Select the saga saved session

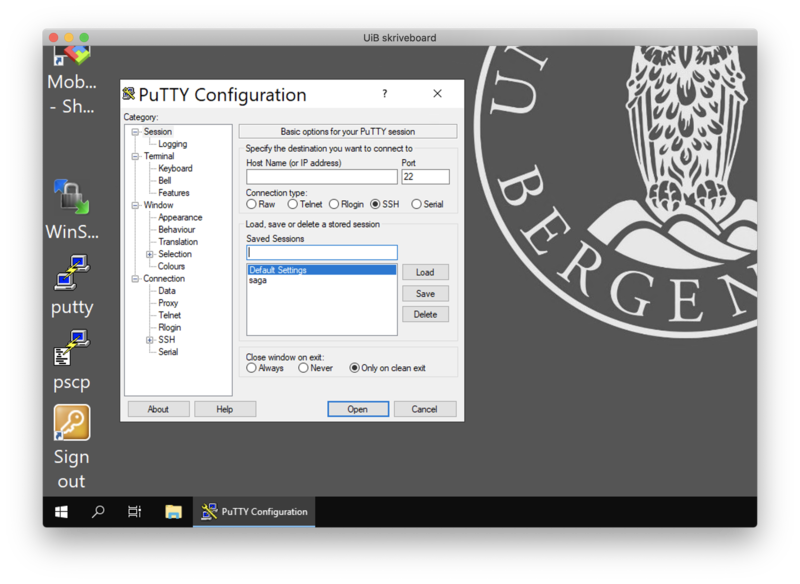point(258,281)
